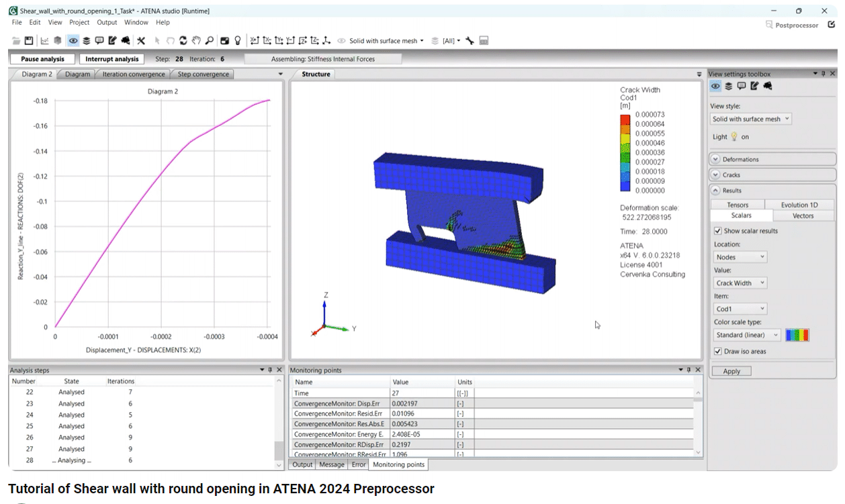845x504 pixels.
Task: Click the wrench icon right of [All] dropdown
Action: click(470, 41)
